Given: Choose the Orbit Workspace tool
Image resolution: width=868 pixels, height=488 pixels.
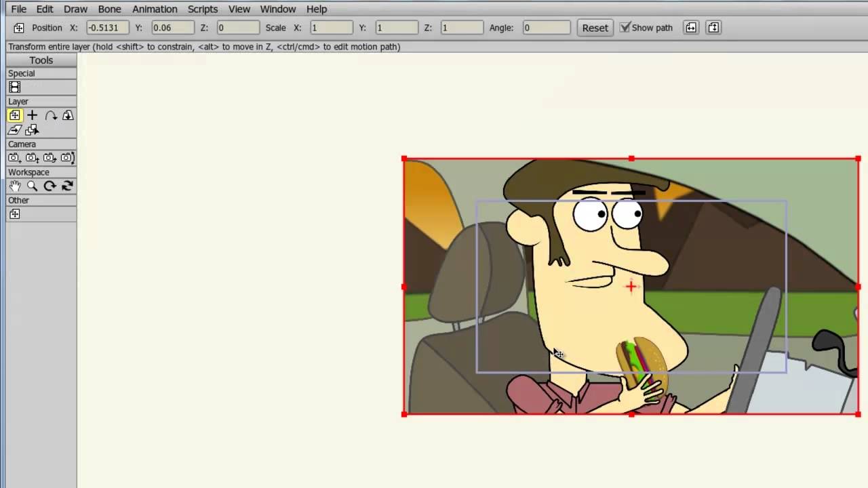Looking at the screenshot, I should (68, 186).
